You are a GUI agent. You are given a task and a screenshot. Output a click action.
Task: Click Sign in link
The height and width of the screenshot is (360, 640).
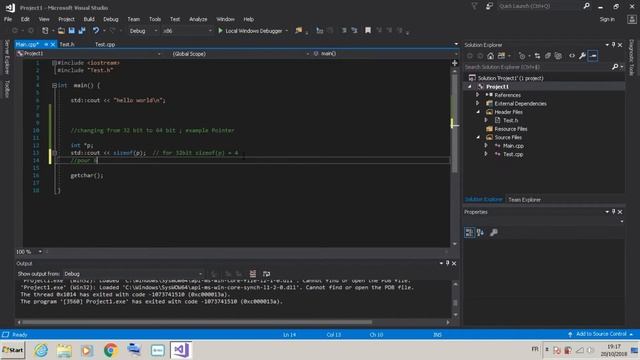(607, 19)
